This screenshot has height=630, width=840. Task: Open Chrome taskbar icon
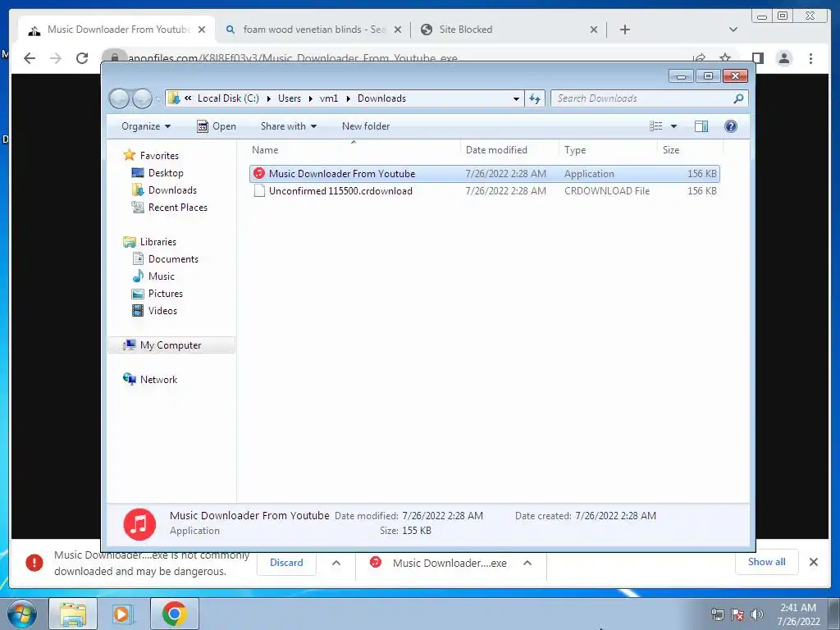click(174, 614)
